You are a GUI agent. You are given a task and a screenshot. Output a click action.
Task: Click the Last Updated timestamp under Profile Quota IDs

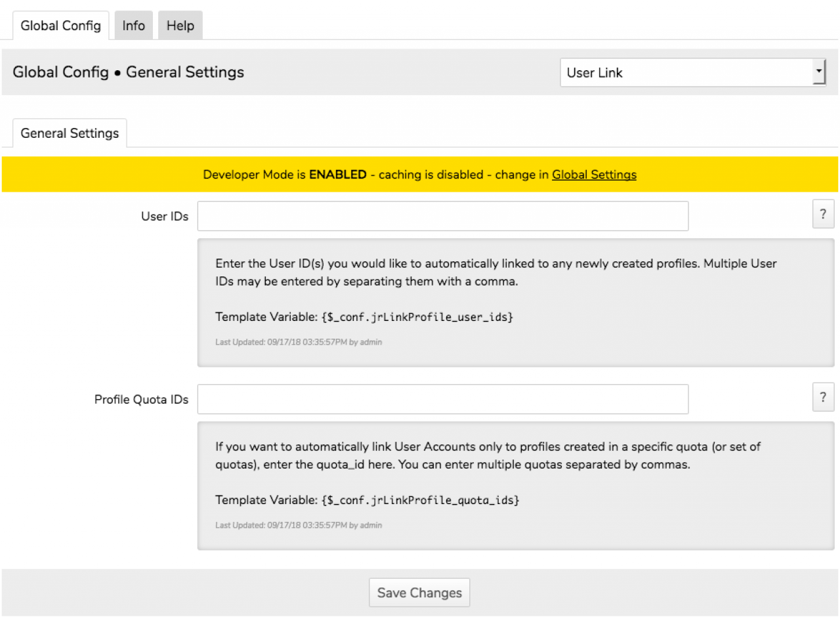pyautogui.click(x=299, y=525)
